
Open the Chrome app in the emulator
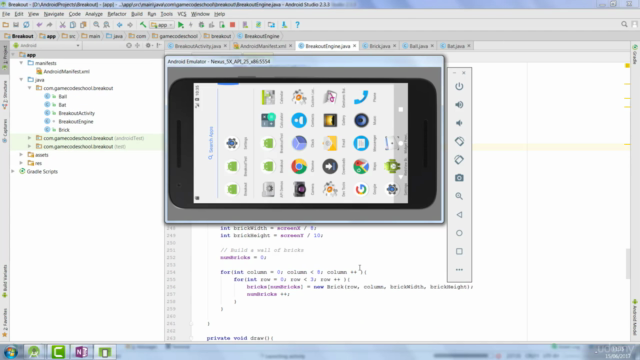point(299,167)
